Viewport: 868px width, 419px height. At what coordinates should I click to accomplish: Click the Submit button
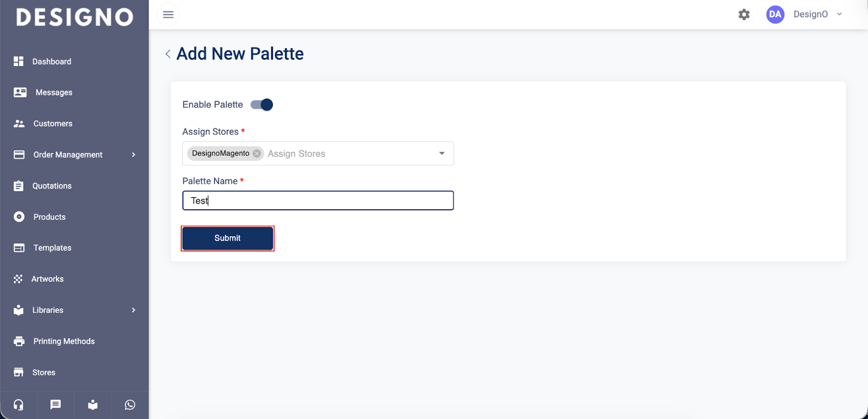[227, 238]
